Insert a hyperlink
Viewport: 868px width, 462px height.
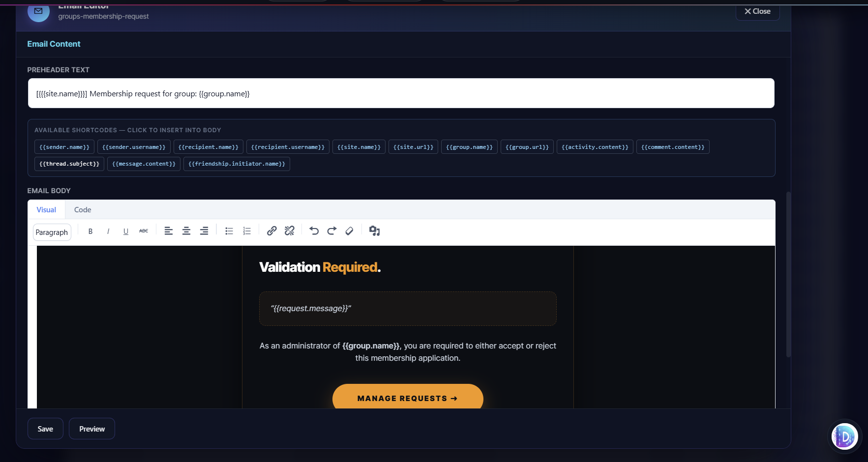point(271,231)
